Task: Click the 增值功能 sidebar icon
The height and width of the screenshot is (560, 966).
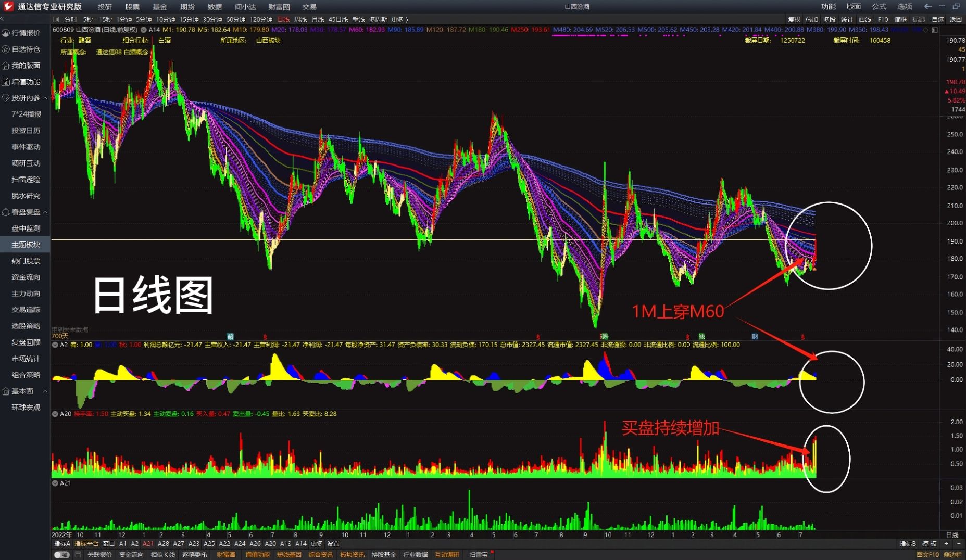Action: [x=6, y=82]
